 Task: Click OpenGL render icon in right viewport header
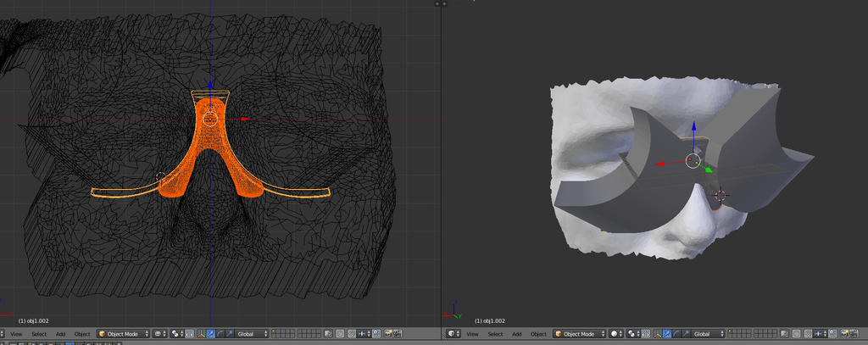pos(844,334)
